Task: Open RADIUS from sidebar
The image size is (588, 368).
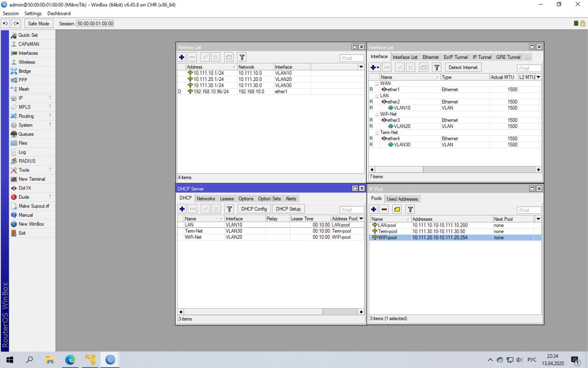Action: point(27,161)
